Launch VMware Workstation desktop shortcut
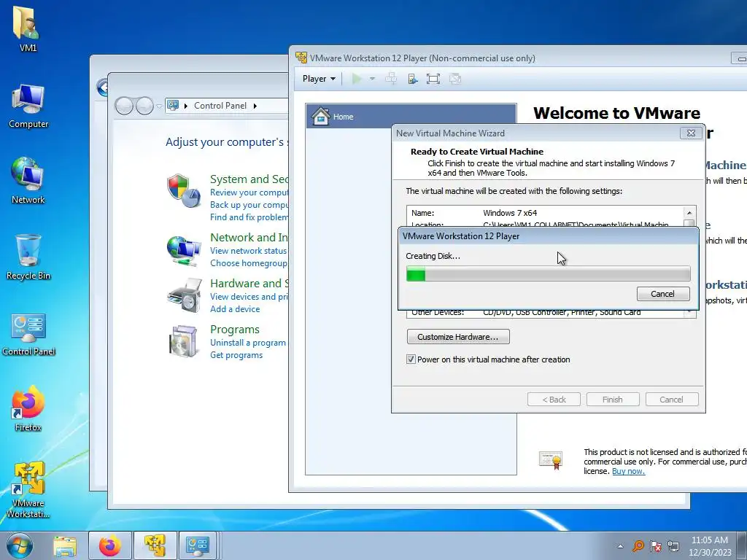747x560 pixels. (x=28, y=489)
